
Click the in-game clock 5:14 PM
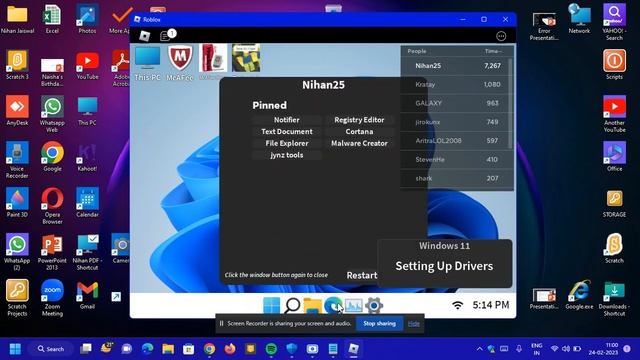[x=491, y=305]
